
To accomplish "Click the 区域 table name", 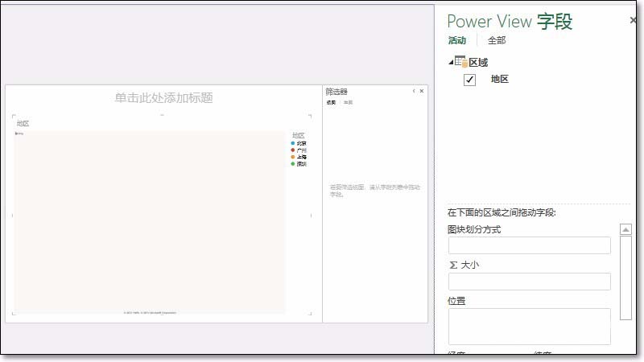I will [x=478, y=63].
